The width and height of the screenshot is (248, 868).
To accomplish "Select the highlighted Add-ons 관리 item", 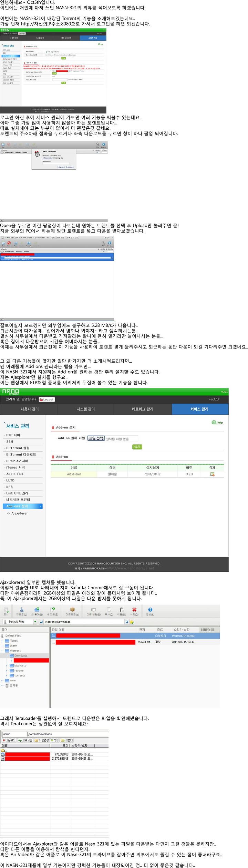I will pos(23,506).
